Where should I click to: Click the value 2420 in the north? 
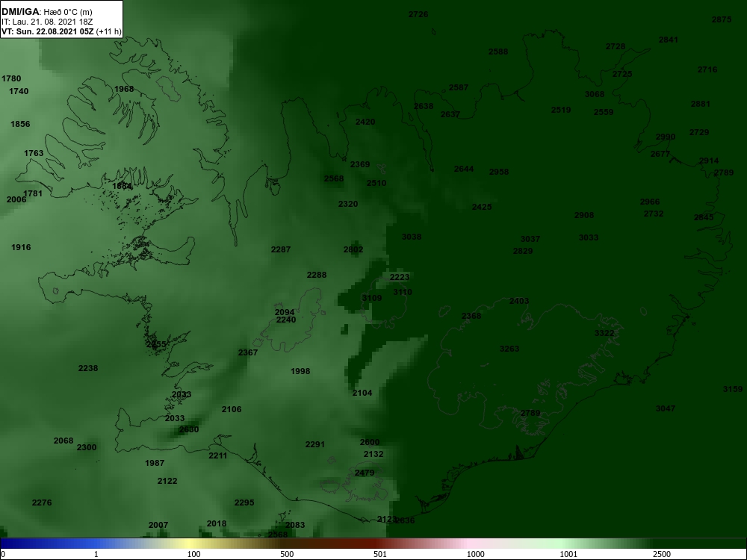tap(365, 122)
